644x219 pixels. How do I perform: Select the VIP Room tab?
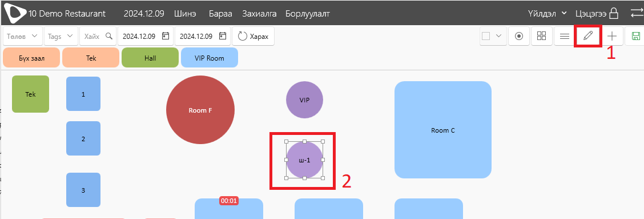(210, 58)
